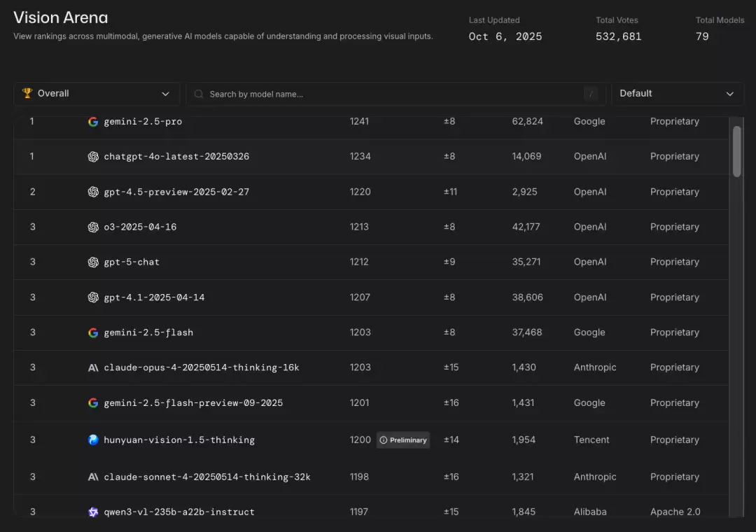The width and height of the screenshot is (756, 532).
Task: Click the Google icon beside gemini-2.5-flash
Action: tap(93, 332)
